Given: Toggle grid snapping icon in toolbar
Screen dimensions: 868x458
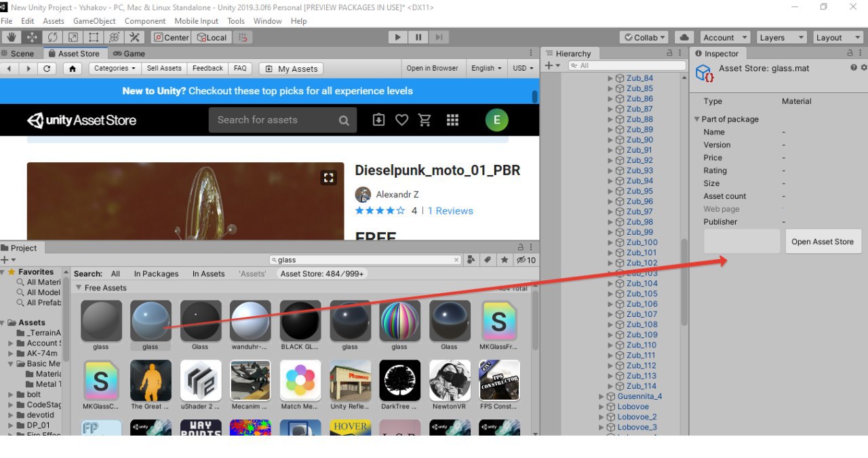Looking at the screenshot, I should coord(243,37).
